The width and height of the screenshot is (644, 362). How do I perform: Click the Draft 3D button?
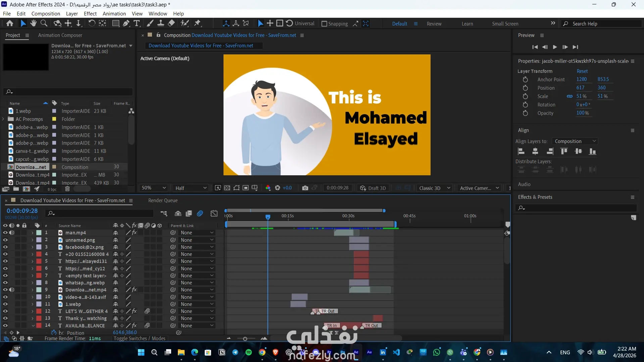pos(373,188)
